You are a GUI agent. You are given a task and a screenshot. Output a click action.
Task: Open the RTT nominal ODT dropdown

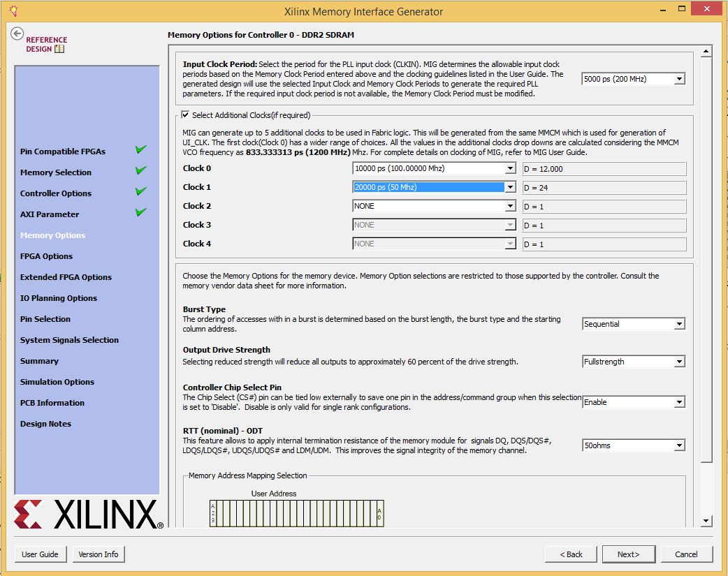coord(633,445)
